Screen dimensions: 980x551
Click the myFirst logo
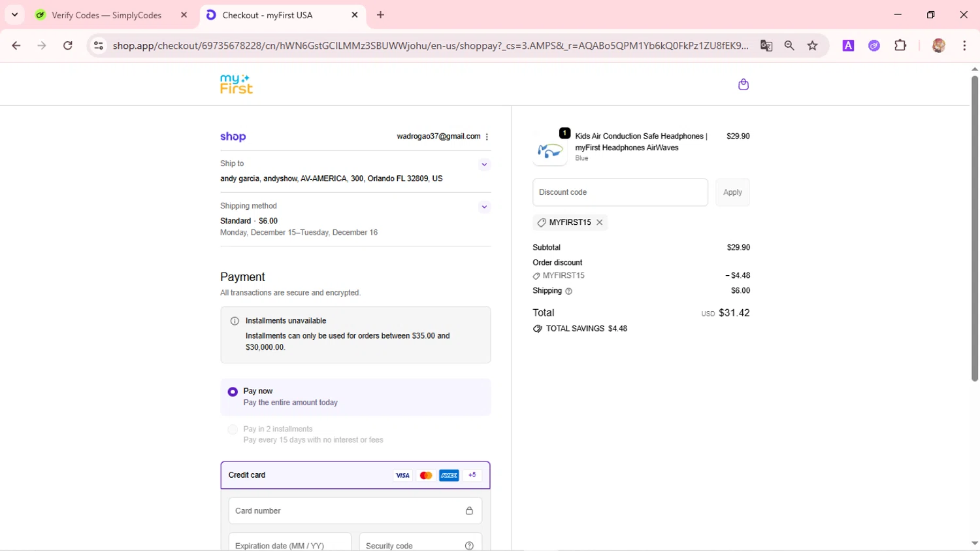[x=236, y=84]
